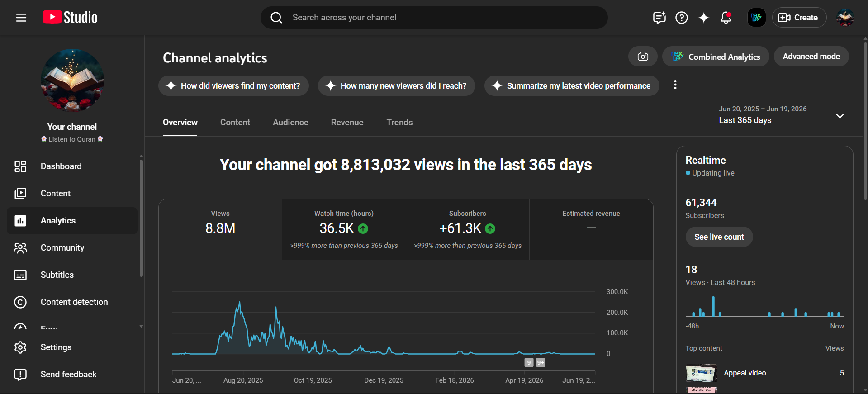This screenshot has height=394, width=868.
Task: Click See live count button
Action: pos(719,237)
